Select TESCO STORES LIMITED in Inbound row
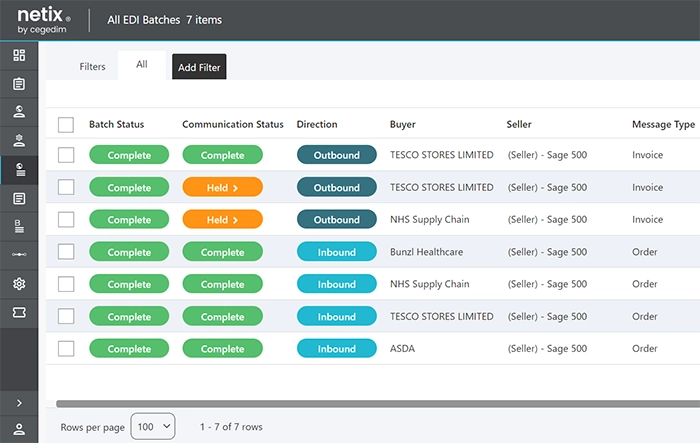The width and height of the screenshot is (700, 443). [442, 316]
